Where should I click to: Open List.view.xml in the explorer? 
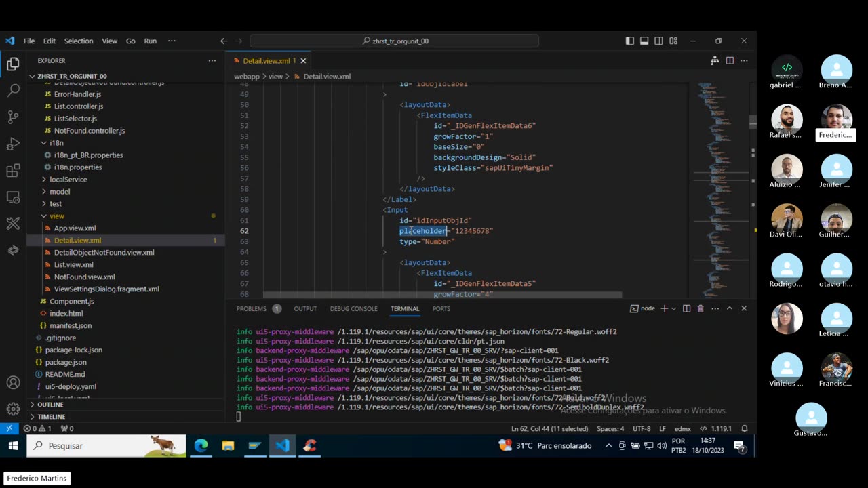(x=74, y=264)
